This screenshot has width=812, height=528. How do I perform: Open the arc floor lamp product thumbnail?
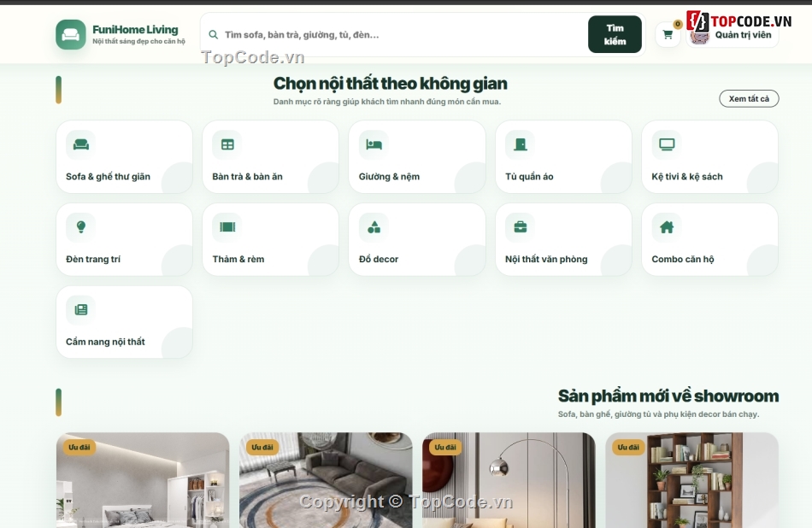[x=509, y=480]
